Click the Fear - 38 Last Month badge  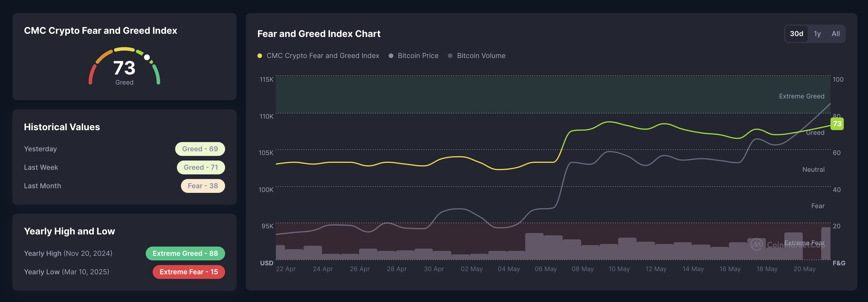[x=203, y=186]
